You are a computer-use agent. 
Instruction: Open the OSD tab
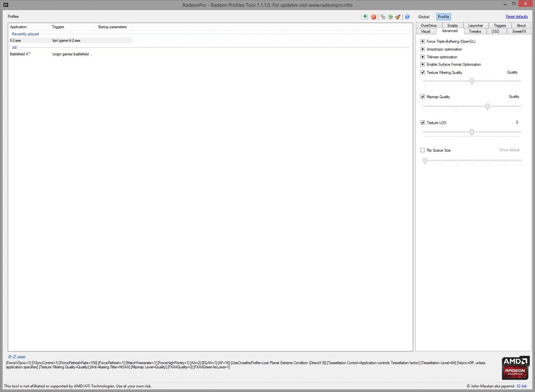pyautogui.click(x=495, y=31)
